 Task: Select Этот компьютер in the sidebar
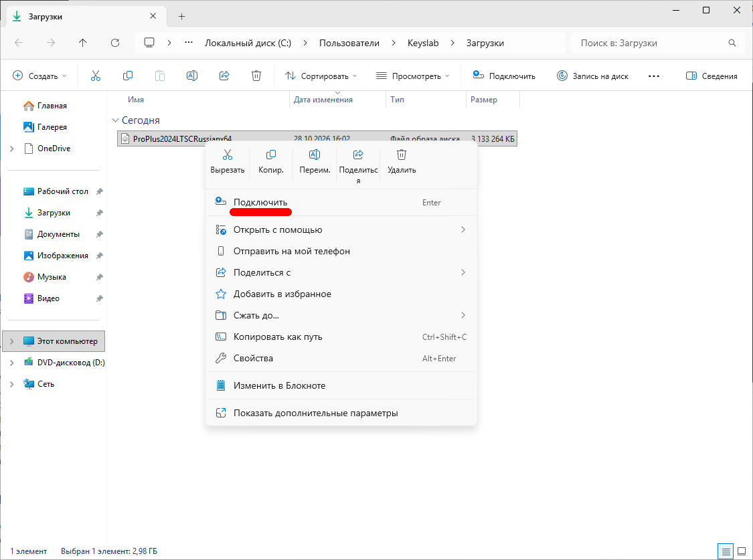54,341
